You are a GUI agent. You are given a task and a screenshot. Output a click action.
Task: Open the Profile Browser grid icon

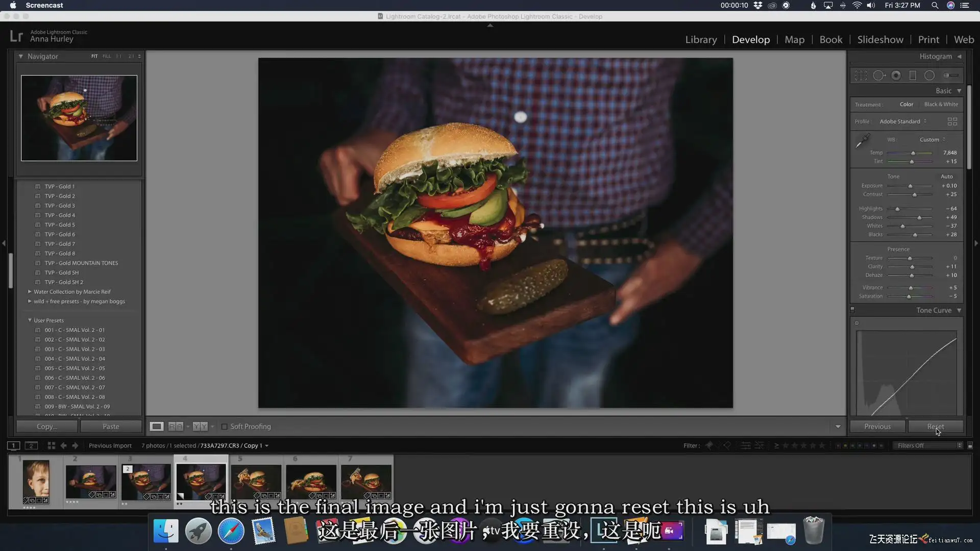pos(952,121)
